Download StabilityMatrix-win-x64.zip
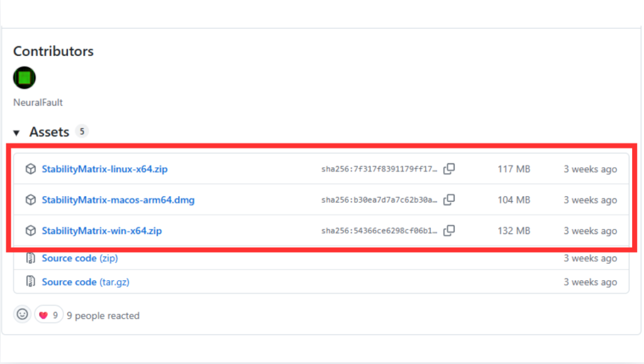Viewport: 644px width, 364px height. click(x=101, y=231)
